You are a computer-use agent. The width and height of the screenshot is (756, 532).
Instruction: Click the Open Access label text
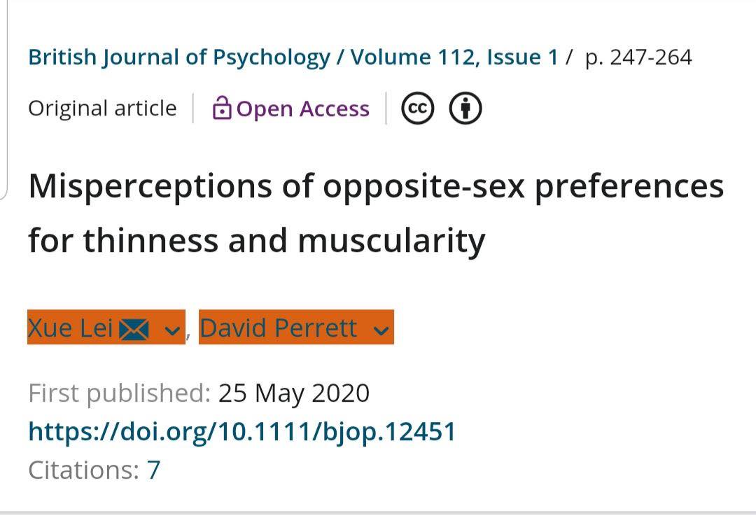303,108
